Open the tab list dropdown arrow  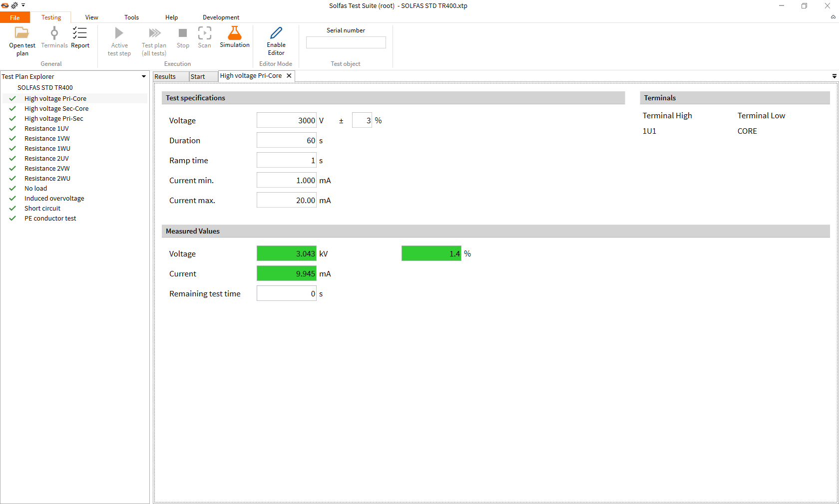click(x=834, y=76)
